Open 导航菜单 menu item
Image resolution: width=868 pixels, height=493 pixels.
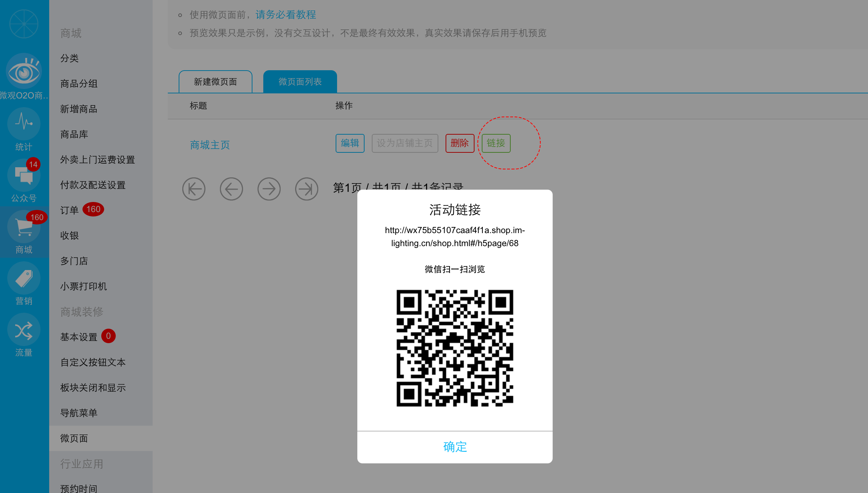(79, 413)
